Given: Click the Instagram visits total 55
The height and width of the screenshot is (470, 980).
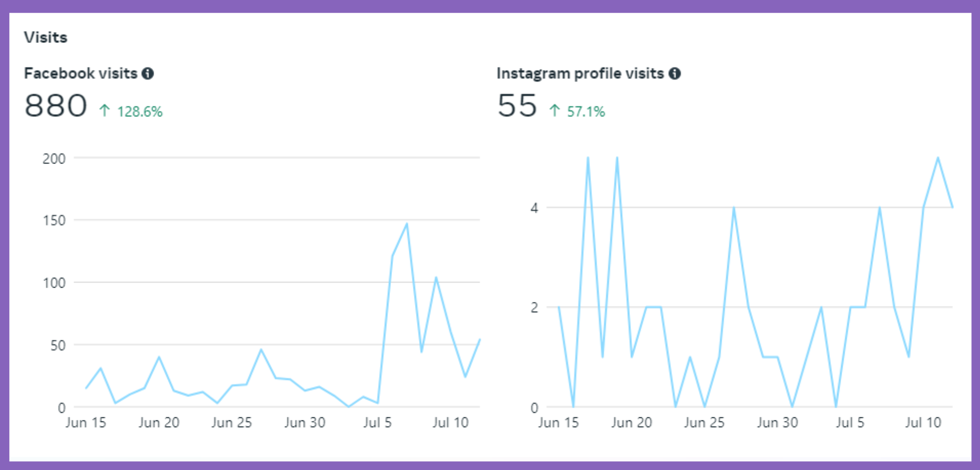Looking at the screenshot, I should click(517, 106).
